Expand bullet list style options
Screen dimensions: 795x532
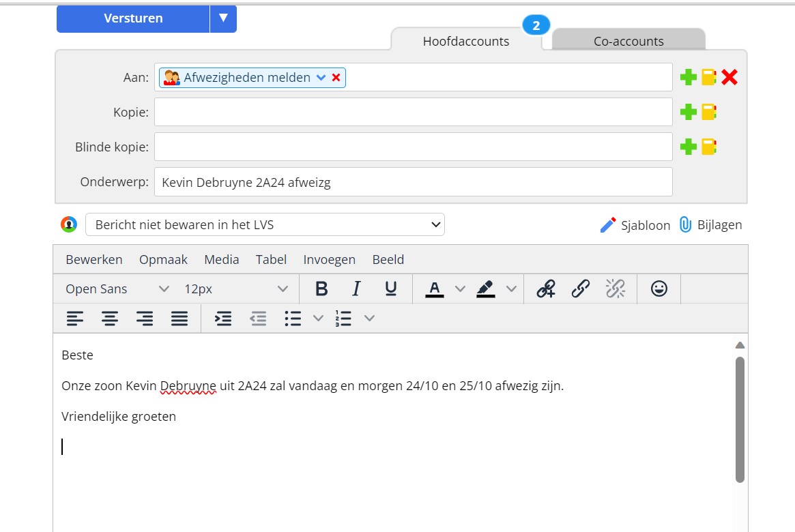click(x=318, y=319)
